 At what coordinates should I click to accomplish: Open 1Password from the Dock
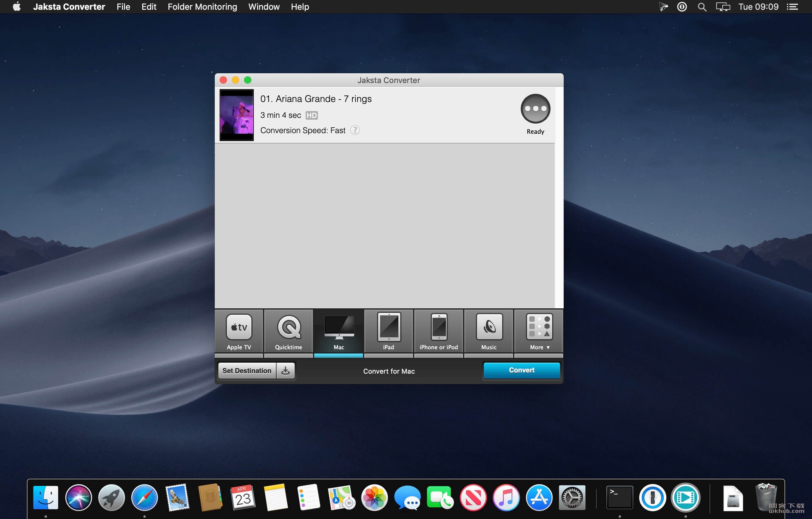pos(652,497)
